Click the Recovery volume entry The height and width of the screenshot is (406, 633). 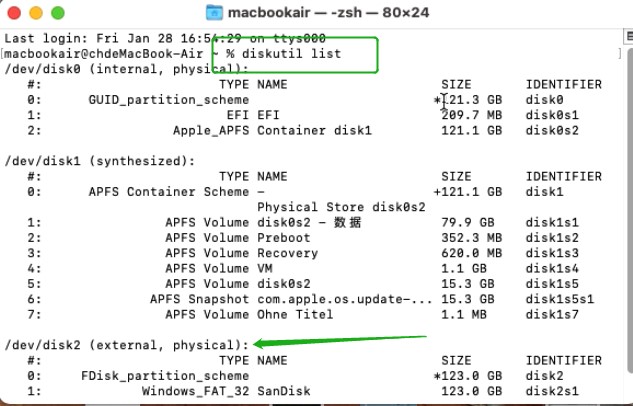[x=287, y=253]
